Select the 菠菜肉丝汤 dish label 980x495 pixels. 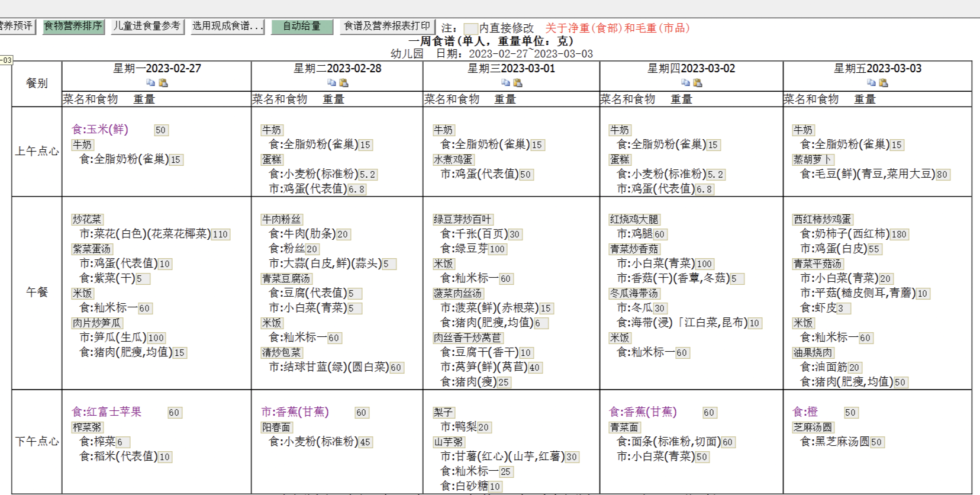tap(458, 294)
